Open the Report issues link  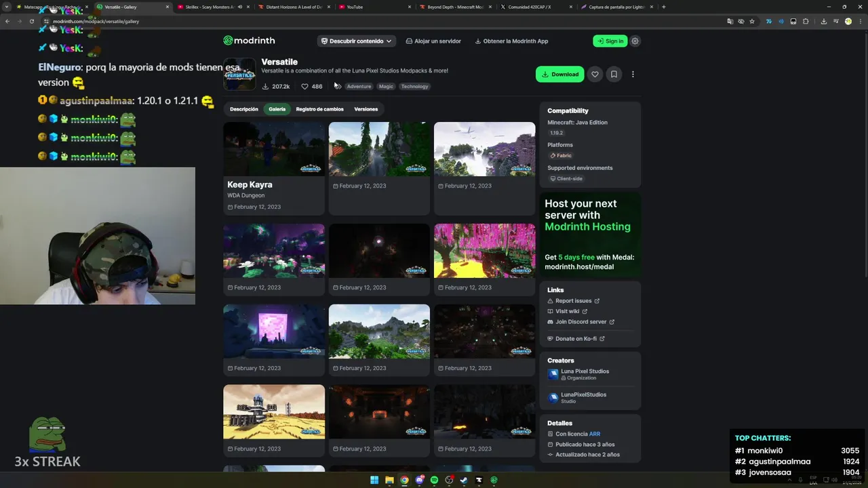(574, 301)
